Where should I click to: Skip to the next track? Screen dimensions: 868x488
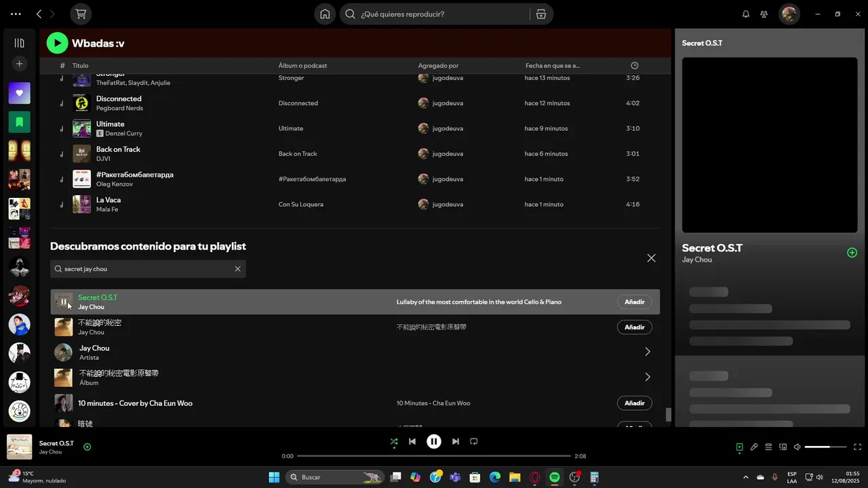456,442
